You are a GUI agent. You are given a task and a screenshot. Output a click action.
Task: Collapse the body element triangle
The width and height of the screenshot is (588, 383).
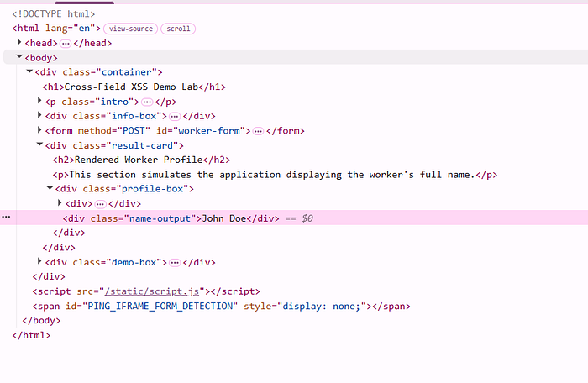click(19, 56)
